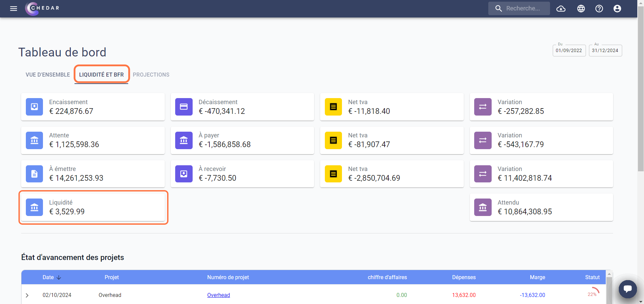Image resolution: width=644 pixels, height=304 pixels.
Task: Open the hamburger navigation menu
Action: 13,8
